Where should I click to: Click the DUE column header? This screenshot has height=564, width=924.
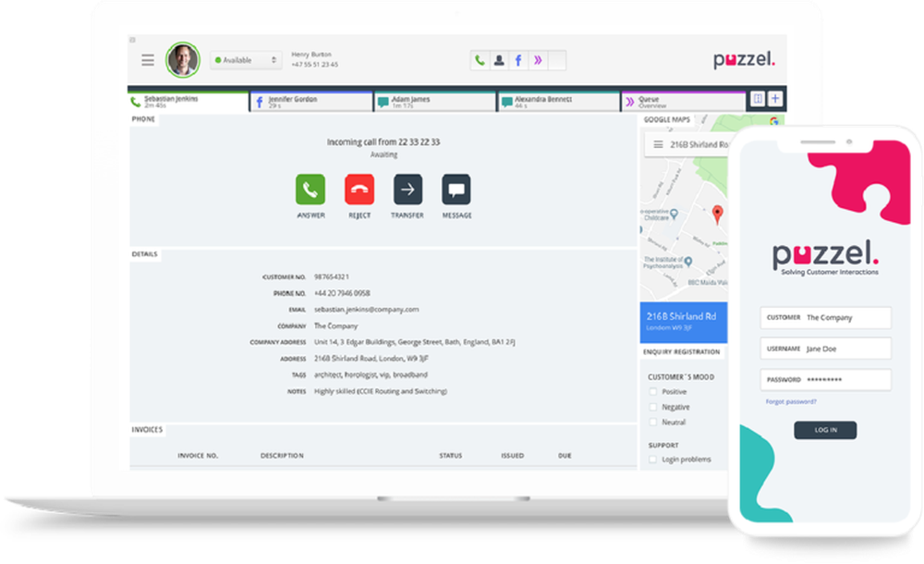[565, 456]
